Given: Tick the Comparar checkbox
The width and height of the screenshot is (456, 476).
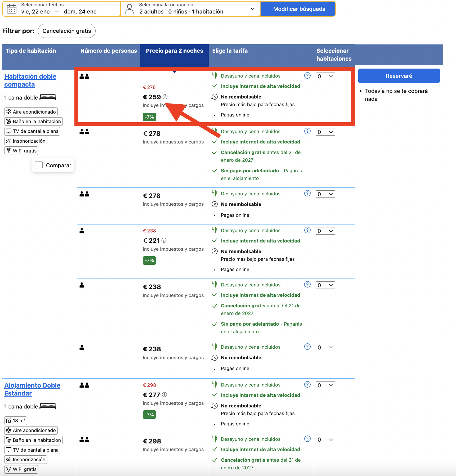Looking at the screenshot, I should 39,165.
